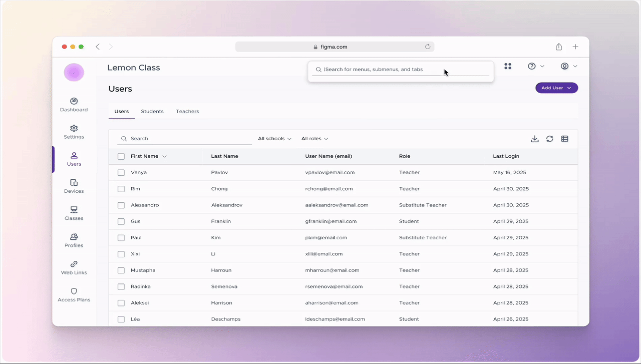
Task: Check the checkbox next to Vanya Pavlov
Action: click(x=121, y=172)
